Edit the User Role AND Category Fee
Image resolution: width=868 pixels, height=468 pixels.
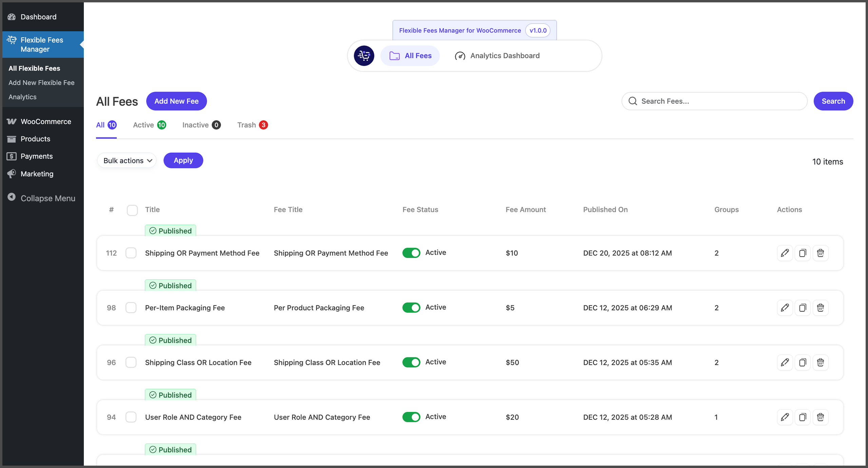point(784,417)
